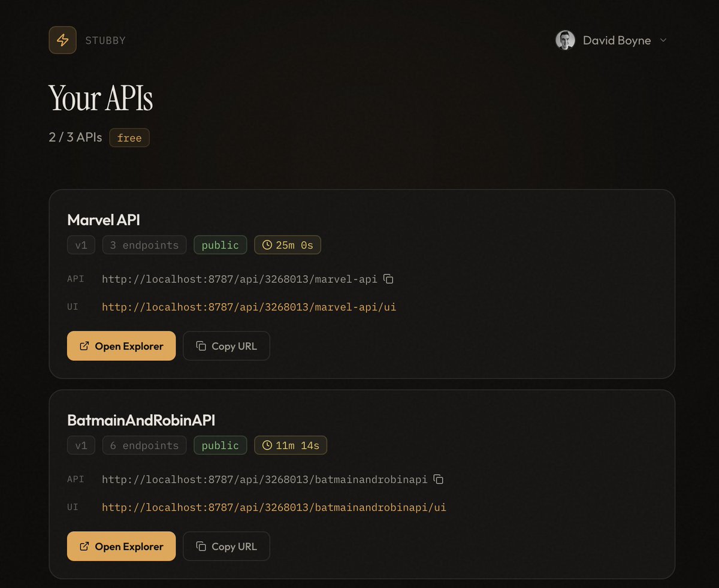Click the 6 endpoints badge on BatmainAndRobinAPI
This screenshot has width=719, height=588.
pyautogui.click(x=144, y=445)
